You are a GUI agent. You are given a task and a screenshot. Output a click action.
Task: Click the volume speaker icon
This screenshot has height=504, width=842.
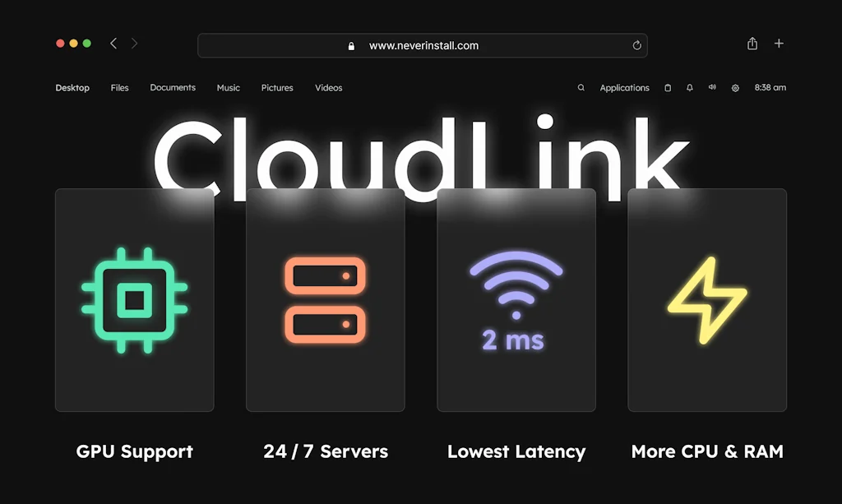click(x=712, y=88)
